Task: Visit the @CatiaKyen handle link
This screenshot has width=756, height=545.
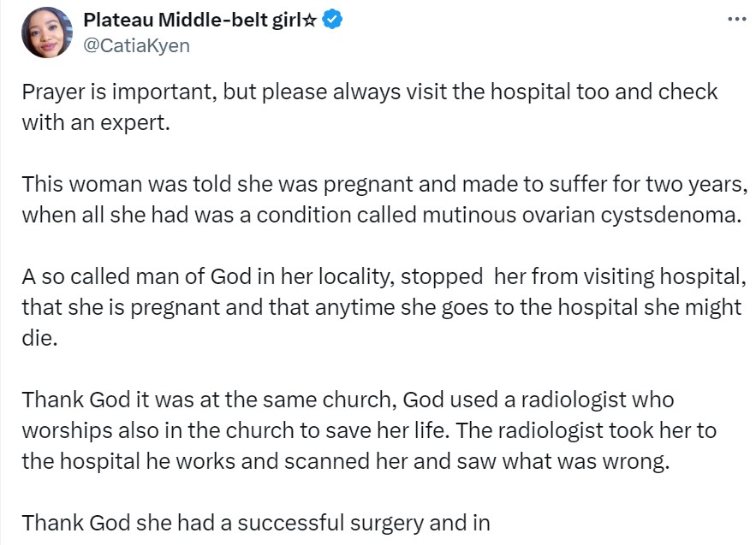Action: point(136,46)
